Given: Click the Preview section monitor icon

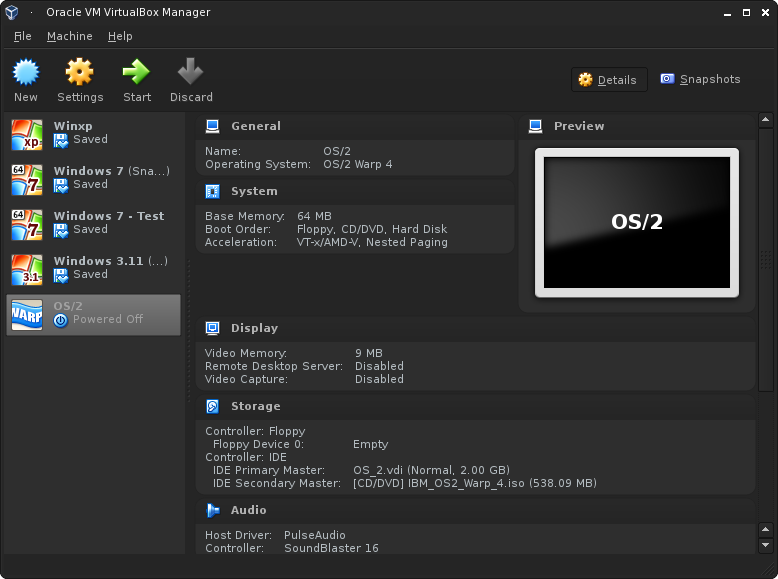Looking at the screenshot, I should [535, 127].
